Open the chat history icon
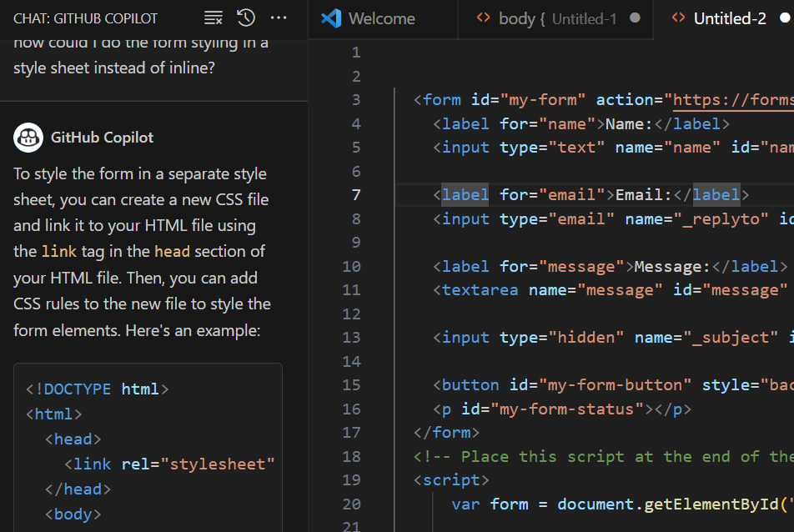 246,18
